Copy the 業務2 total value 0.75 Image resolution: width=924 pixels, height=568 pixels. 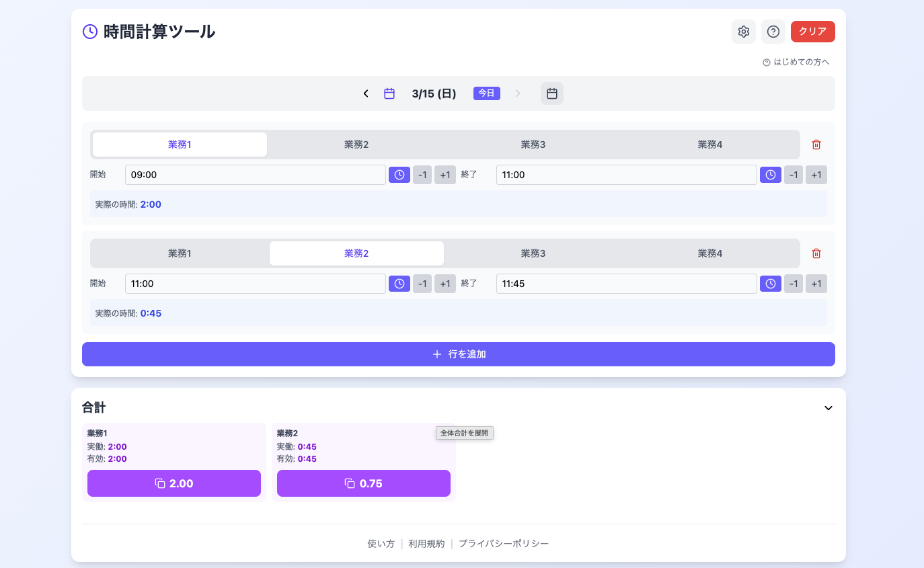363,483
